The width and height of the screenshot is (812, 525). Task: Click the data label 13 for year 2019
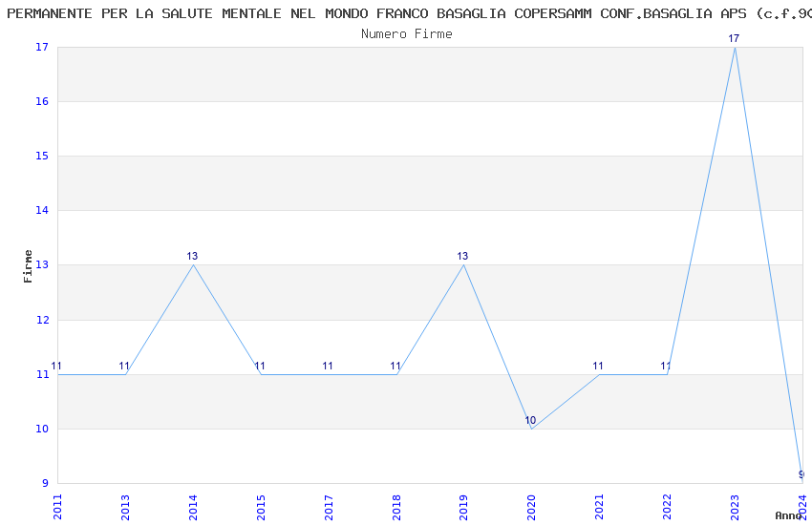pyautogui.click(x=462, y=256)
